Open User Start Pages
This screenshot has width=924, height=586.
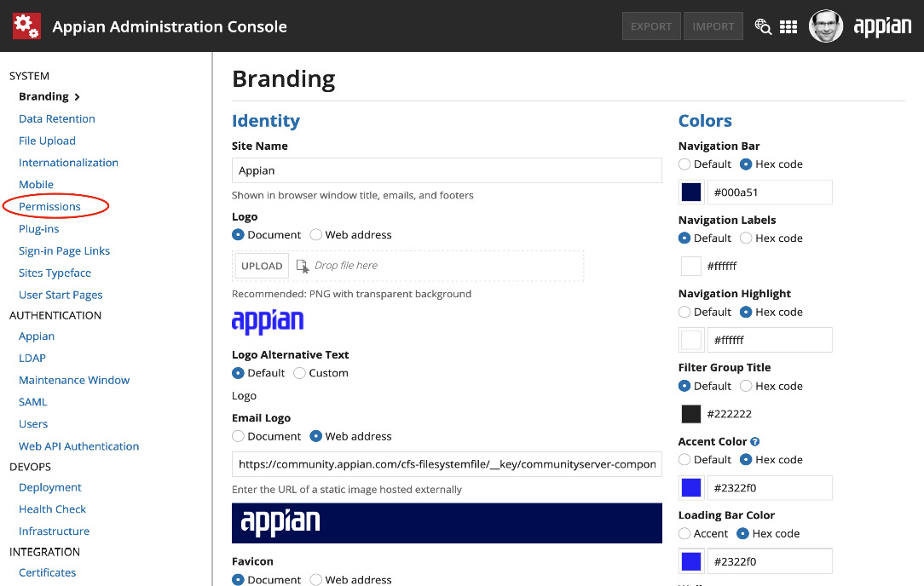click(61, 295)
